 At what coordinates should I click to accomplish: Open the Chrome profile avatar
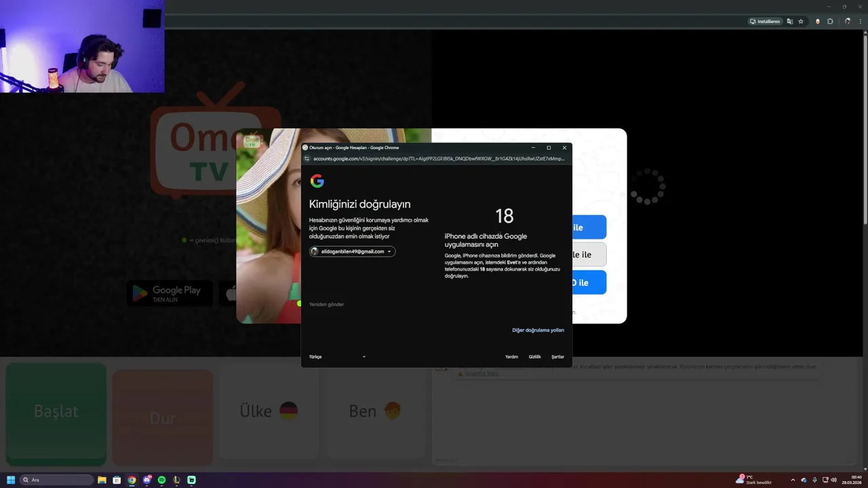click(x=847, y=21)
